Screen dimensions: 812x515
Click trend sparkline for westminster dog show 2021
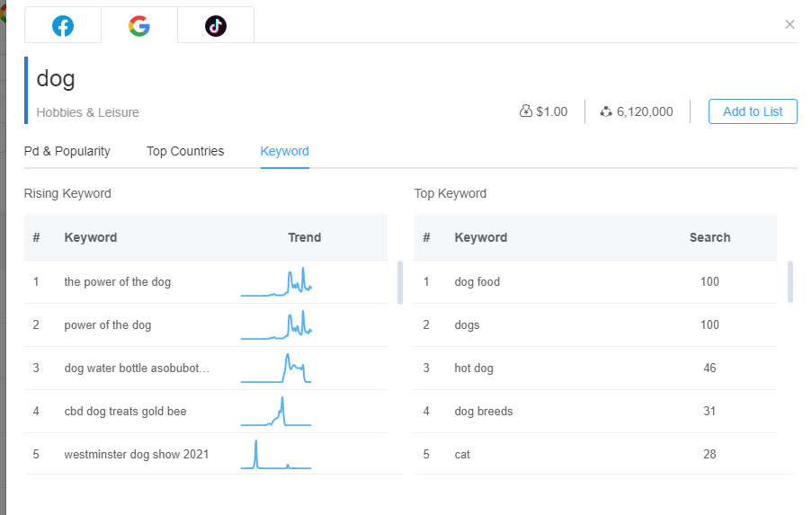coord(276,455)
